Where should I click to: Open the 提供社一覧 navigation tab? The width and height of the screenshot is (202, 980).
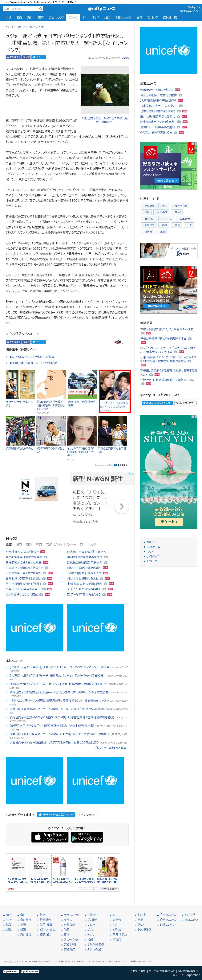point(170,18)
